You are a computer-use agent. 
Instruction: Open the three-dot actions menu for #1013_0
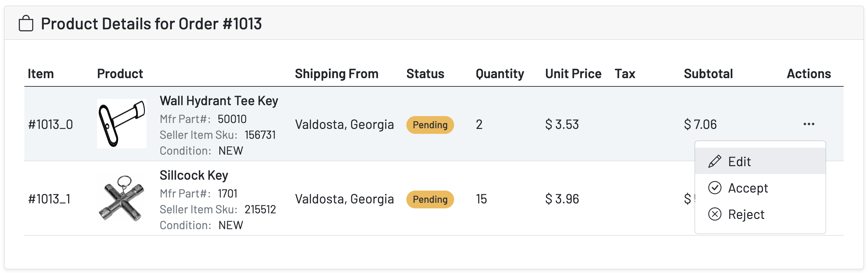click(x=809, y=124)
